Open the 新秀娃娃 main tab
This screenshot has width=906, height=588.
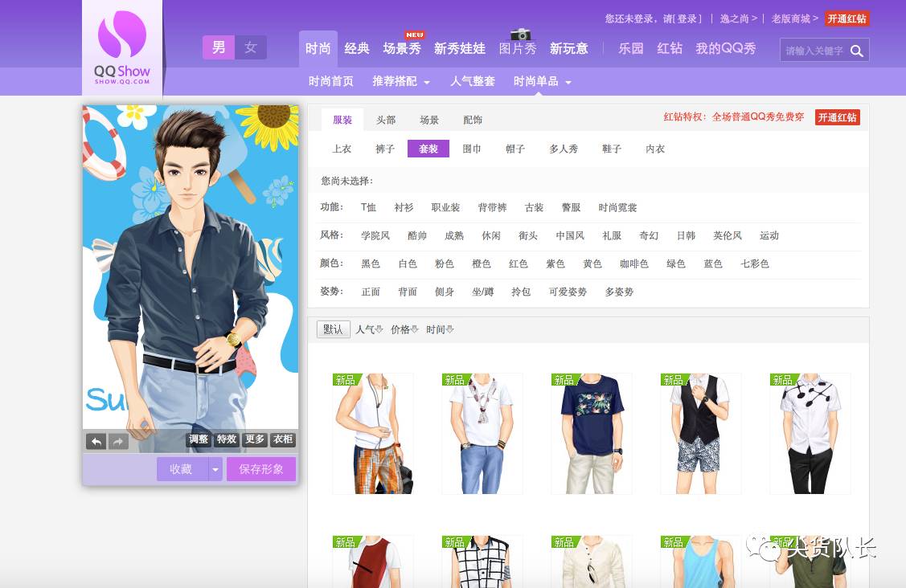coord(459,48)
